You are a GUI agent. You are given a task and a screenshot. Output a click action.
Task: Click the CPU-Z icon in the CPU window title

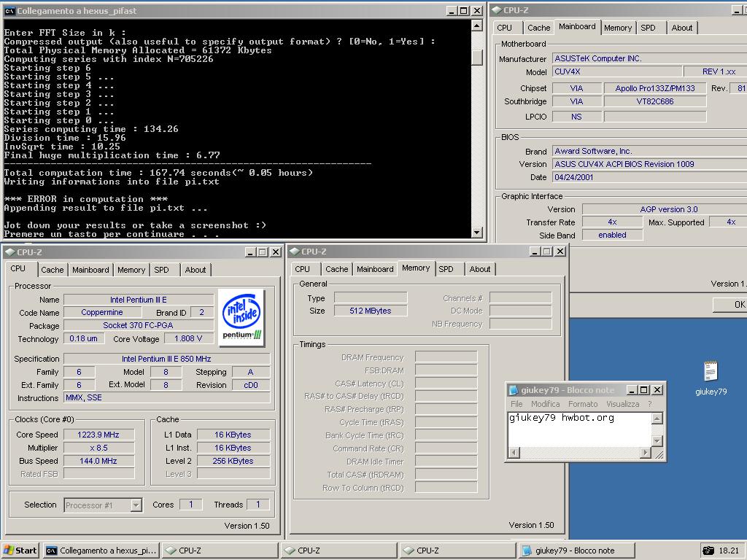(x=10, y=252)
